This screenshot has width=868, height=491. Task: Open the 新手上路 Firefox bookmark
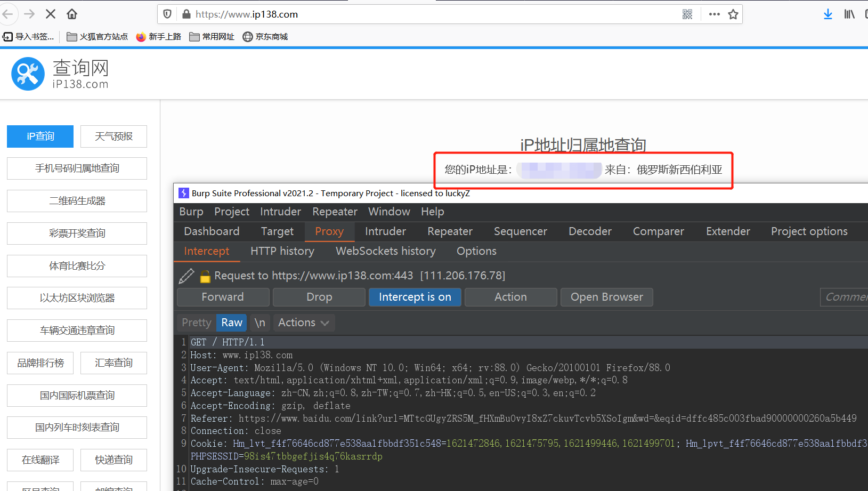tap(159, 37)
